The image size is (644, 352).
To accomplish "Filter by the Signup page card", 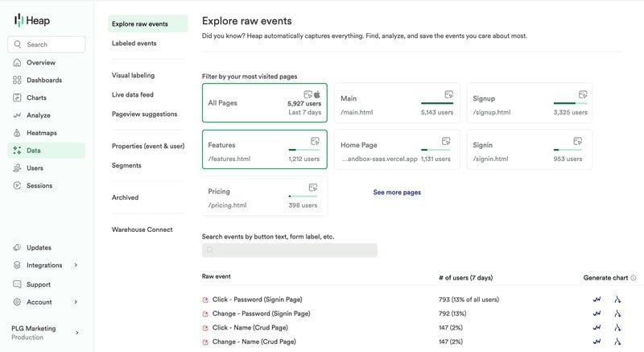I will point(530,102).
